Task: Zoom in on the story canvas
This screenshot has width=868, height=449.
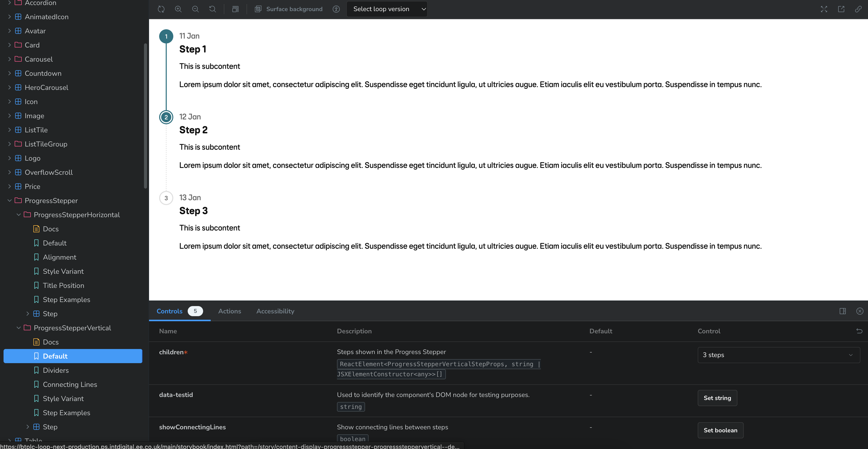Action: pyautogui.click(x=178, y=9)
